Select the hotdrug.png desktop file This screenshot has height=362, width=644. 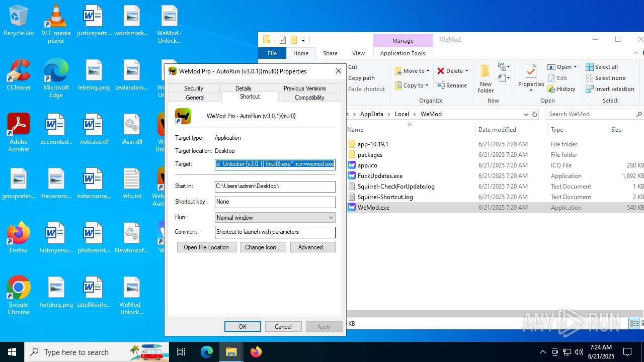(x=56, y=292)
